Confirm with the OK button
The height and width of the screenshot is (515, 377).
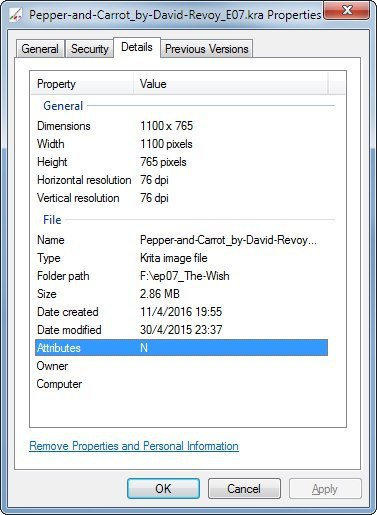coord(163,489)
